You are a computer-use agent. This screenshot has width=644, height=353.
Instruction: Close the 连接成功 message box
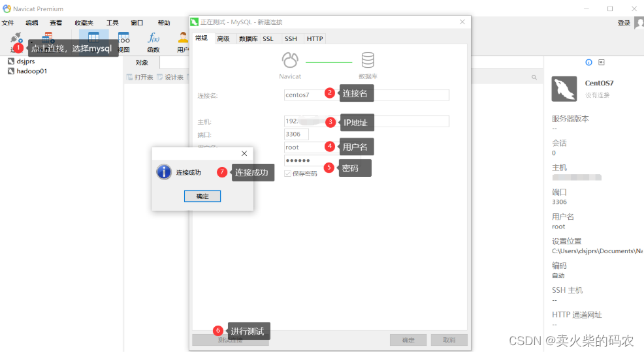244,153
